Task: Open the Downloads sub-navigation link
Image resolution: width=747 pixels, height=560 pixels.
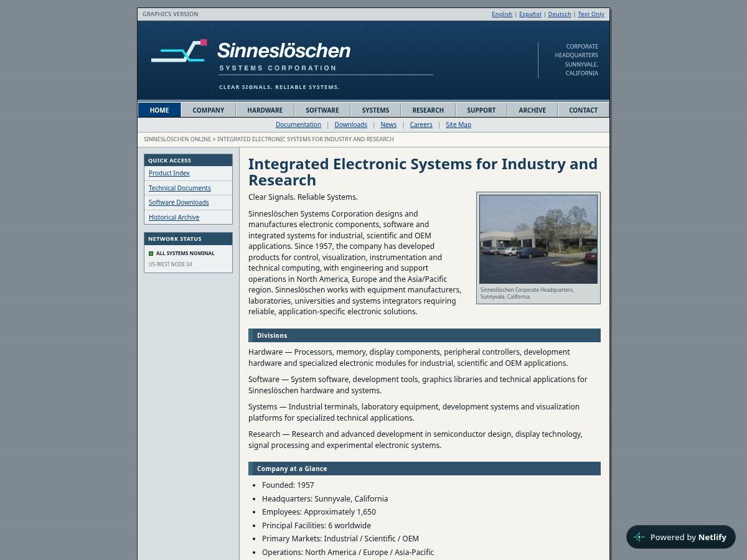Action: pos(351,124)
